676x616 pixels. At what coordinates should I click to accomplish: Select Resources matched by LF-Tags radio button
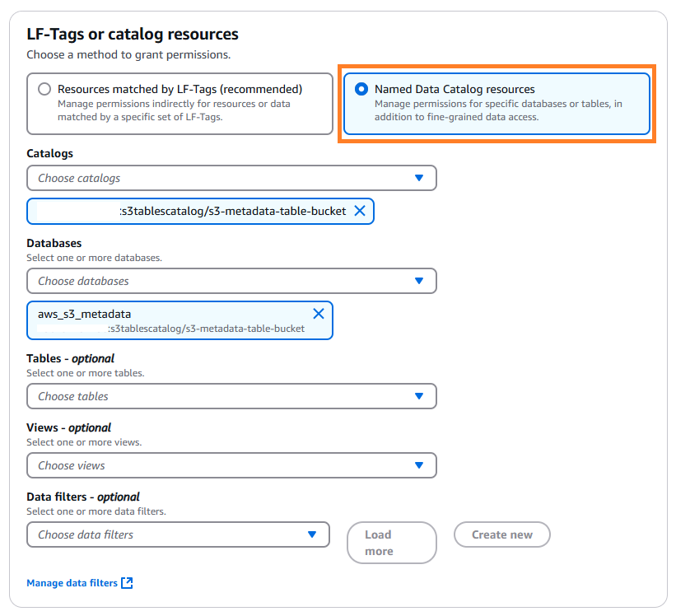coord(44,89)
